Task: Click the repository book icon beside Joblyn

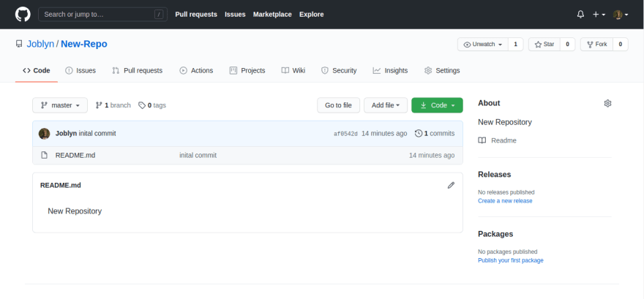Action: [x=19, y=44]
